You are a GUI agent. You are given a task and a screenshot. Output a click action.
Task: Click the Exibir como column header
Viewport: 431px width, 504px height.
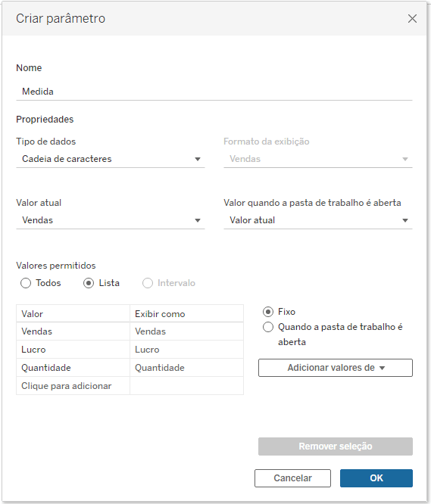click(186, 314)
